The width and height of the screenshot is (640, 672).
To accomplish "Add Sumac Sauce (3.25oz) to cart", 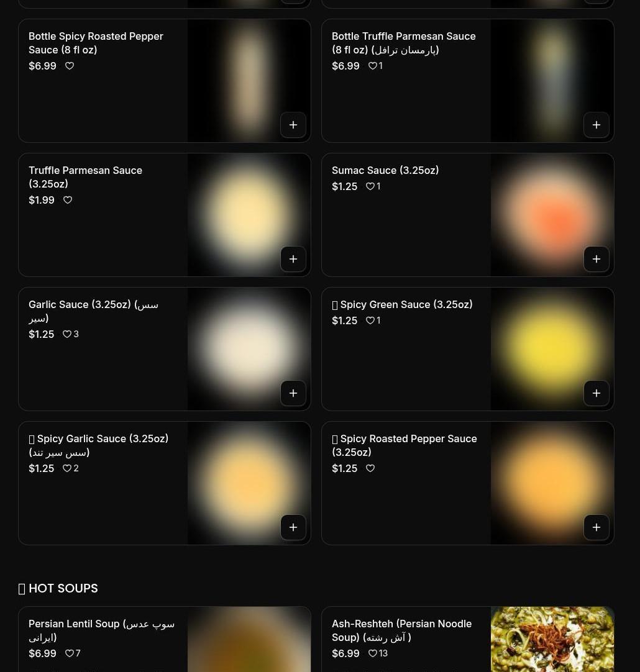I will point(597,259).
